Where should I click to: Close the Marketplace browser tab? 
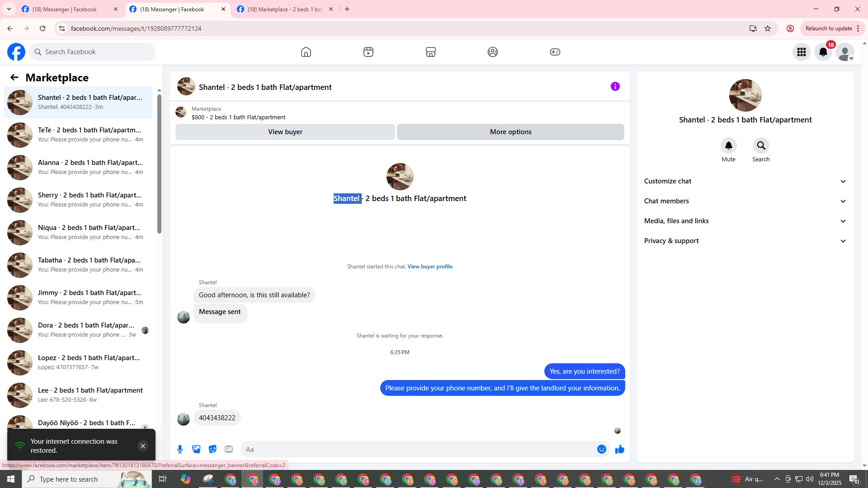[331, 9]
